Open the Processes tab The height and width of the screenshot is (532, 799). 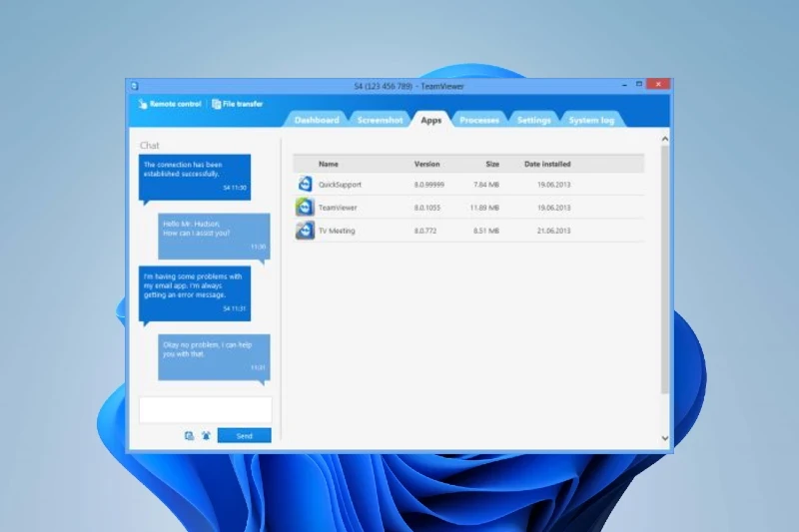coord(479,120)
